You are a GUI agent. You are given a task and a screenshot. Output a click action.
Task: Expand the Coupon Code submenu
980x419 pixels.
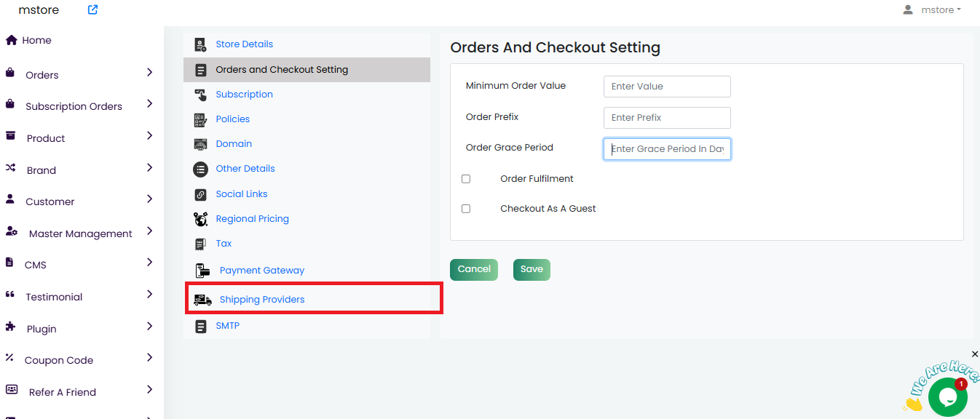click(x=149, y=358)
